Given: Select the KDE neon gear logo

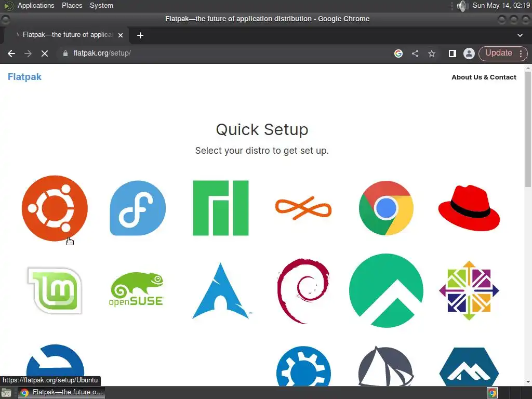Looking at the screenshot, I should [x=303, y=366].
